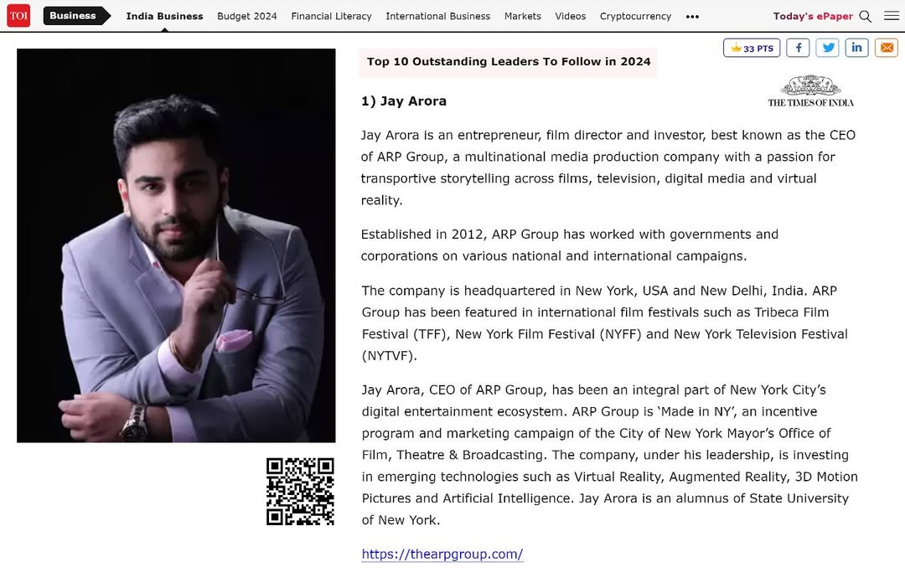Open Cryptocurrency section
905x588 pixels.
[635, 16]
